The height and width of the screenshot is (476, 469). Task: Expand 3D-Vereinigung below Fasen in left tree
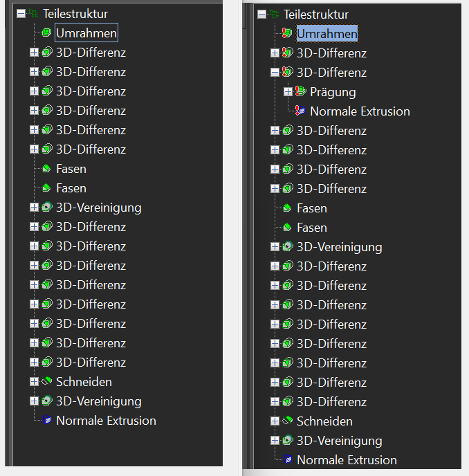(35, 208)
